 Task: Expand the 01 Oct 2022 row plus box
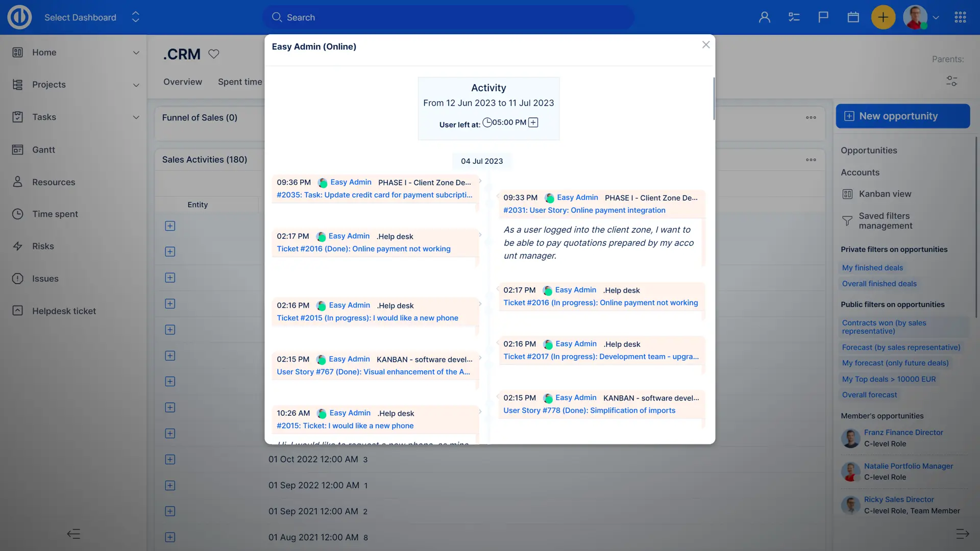tap(170, 459)
